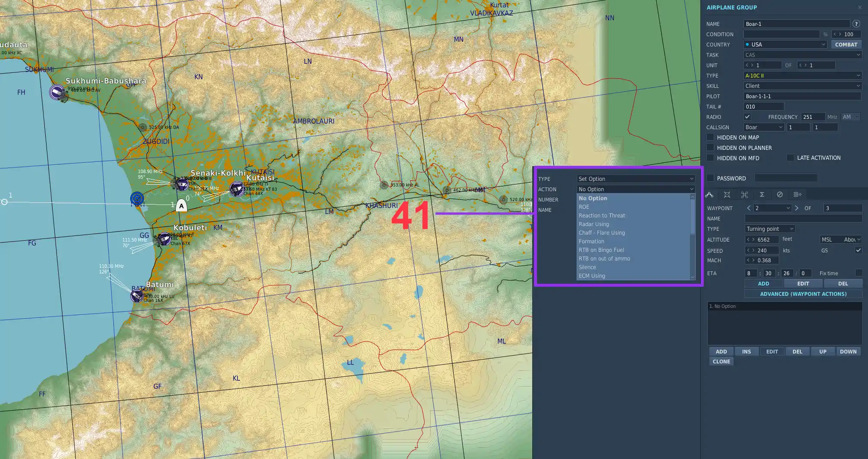Open the COUNTRY dropdown showing USA
Image resolution: width=868 pixels, height=459 pixels.
tap(785, 44)
